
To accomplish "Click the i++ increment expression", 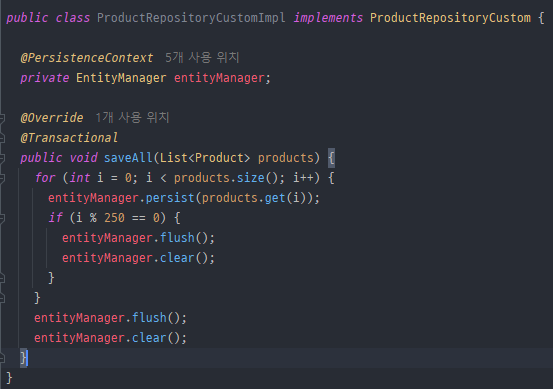I will [303, 178].
